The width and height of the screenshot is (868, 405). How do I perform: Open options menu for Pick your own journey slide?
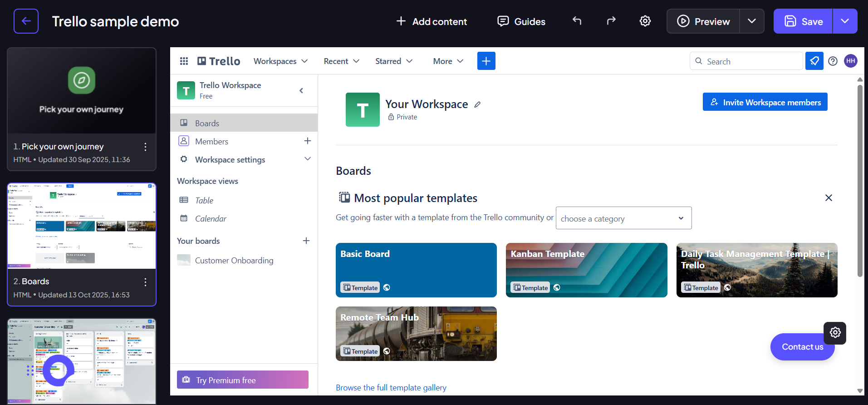[x=145, y=147]
